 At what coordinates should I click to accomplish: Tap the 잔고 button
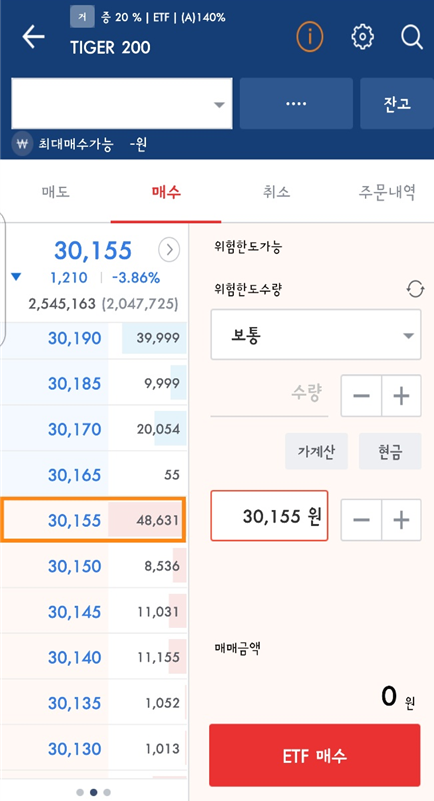point(397,104)
